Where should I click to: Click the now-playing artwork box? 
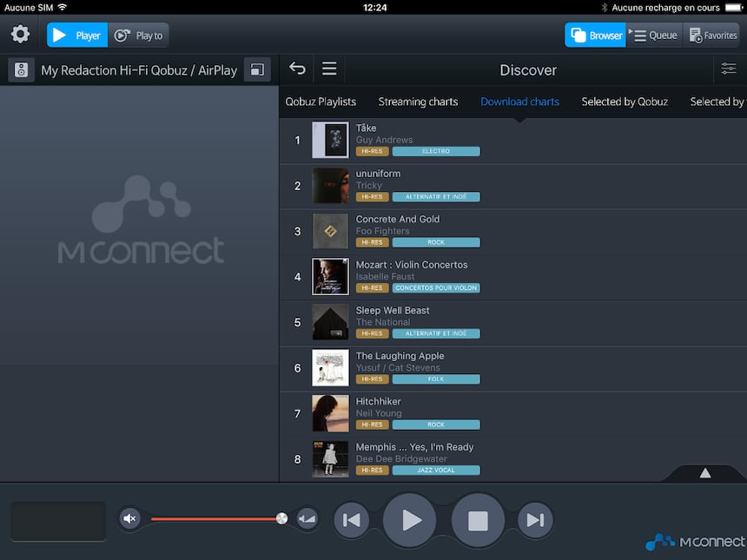click(58, 521)
